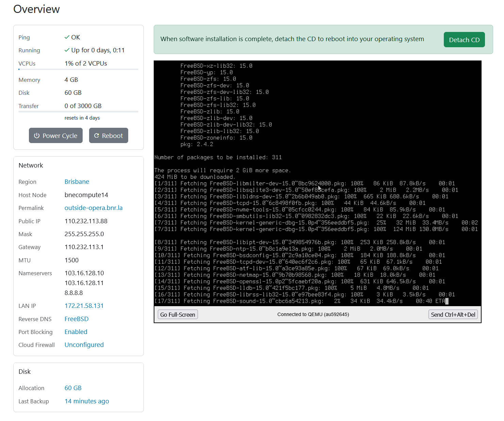Click the Ping OK checkmark icon
Viewport: 504px width, 421px height.
point(67,37)
